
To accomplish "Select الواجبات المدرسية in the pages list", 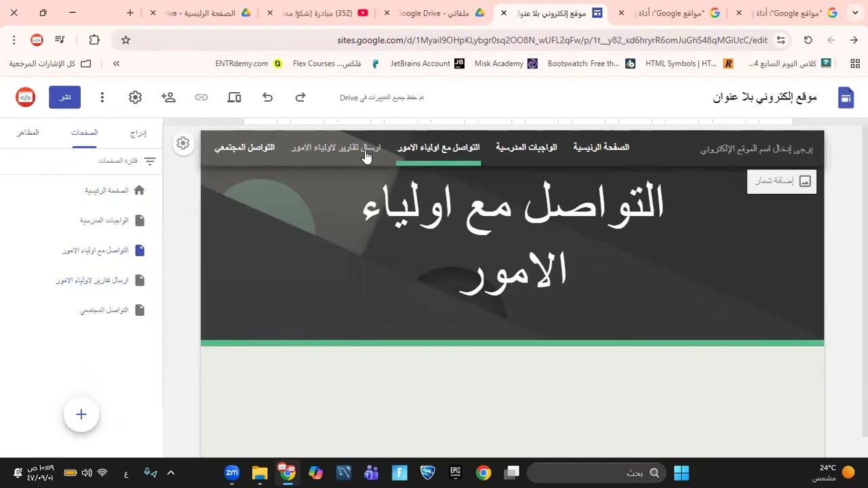I will click(x=104, y=220).
